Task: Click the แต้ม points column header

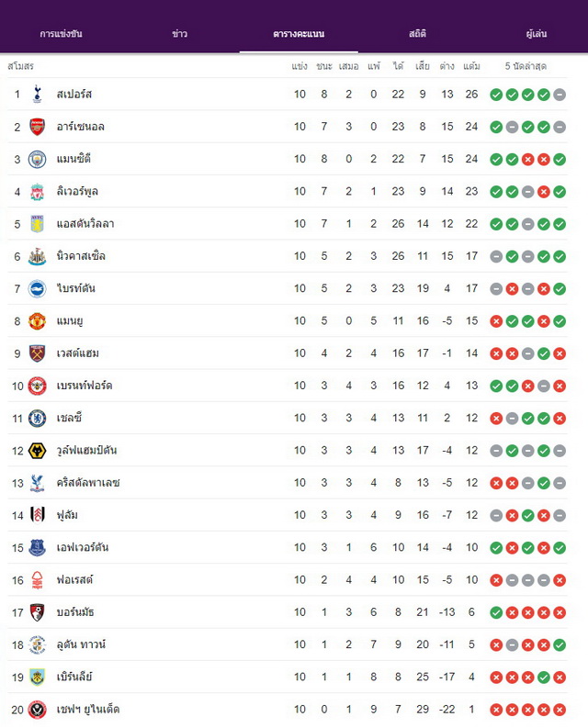Action: click(x=471, y=66)
